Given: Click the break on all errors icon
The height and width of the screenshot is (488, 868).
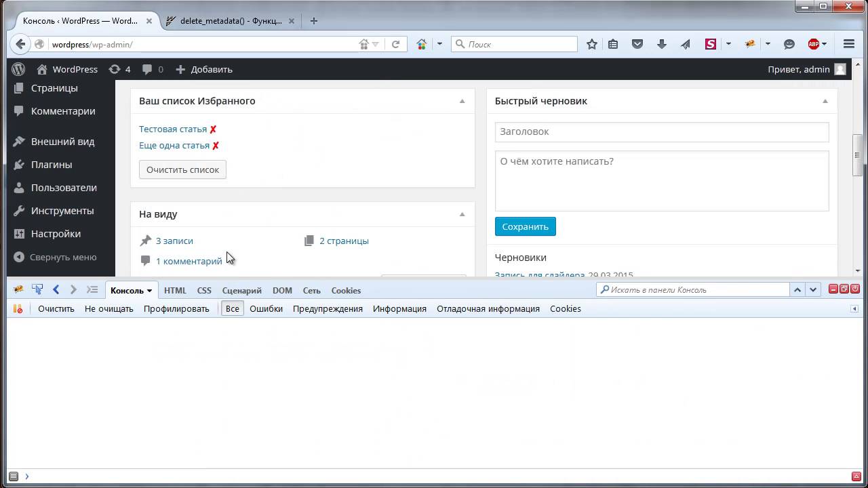Looking at the screenshot, I should [18, 308].
